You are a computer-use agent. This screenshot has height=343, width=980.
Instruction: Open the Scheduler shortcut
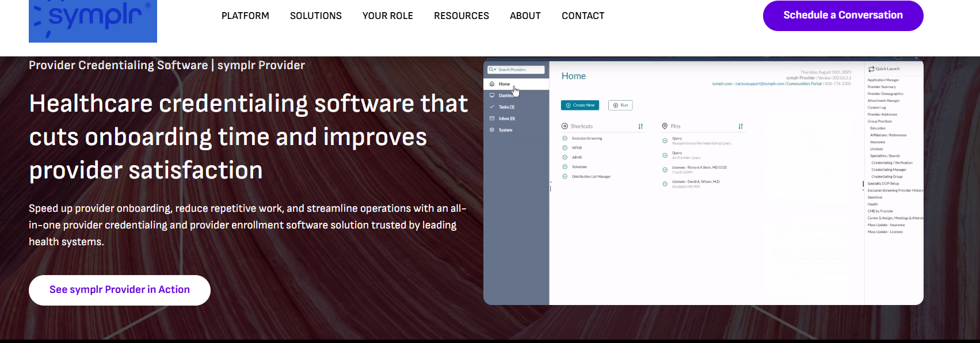click(579, 167)
